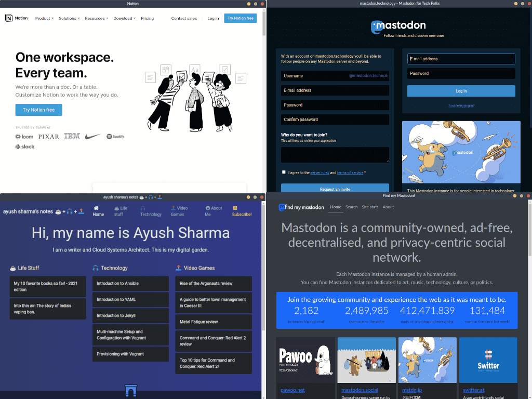Expand the Solutions dropdown in Notion
532x399 pixels.
pos(69,18)
